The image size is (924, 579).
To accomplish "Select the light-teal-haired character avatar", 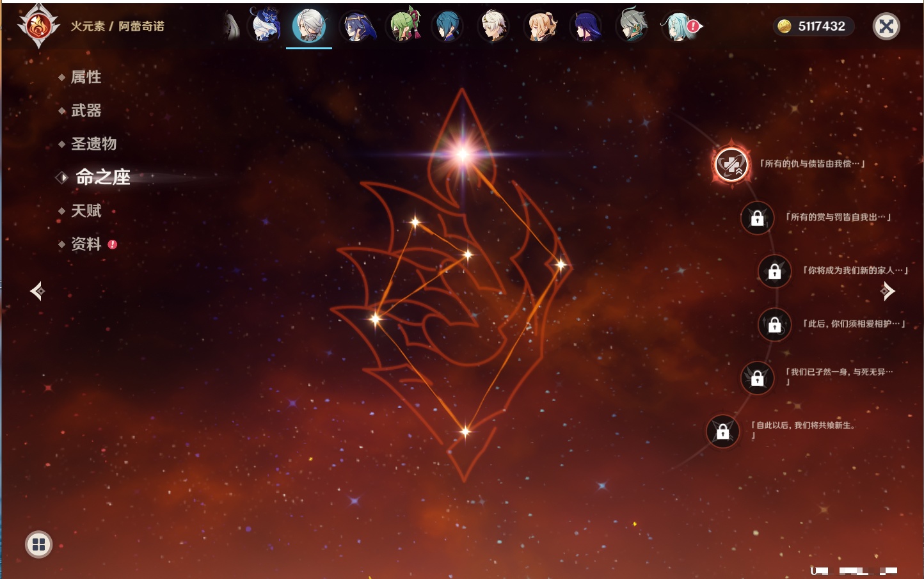I will click(x=677, y=27).
